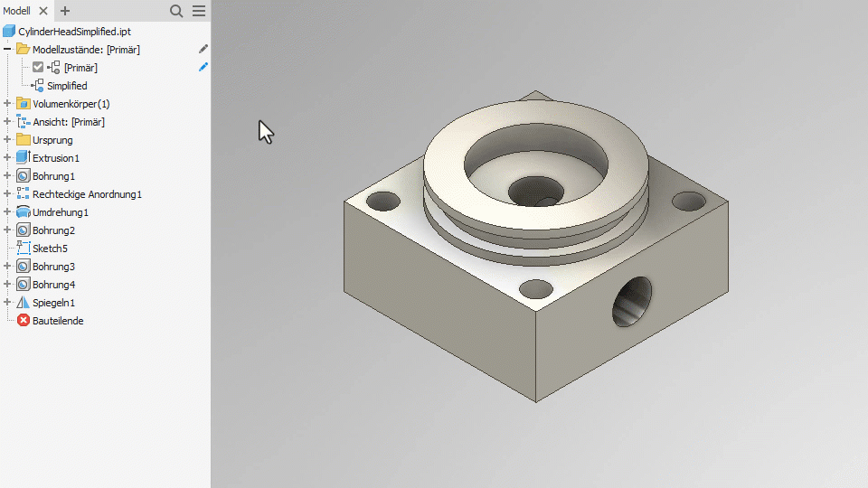The height and width of the screenshot is (488, 868).
Task: Click the blue pencil beside [Primär]
Action: [203, 67]
